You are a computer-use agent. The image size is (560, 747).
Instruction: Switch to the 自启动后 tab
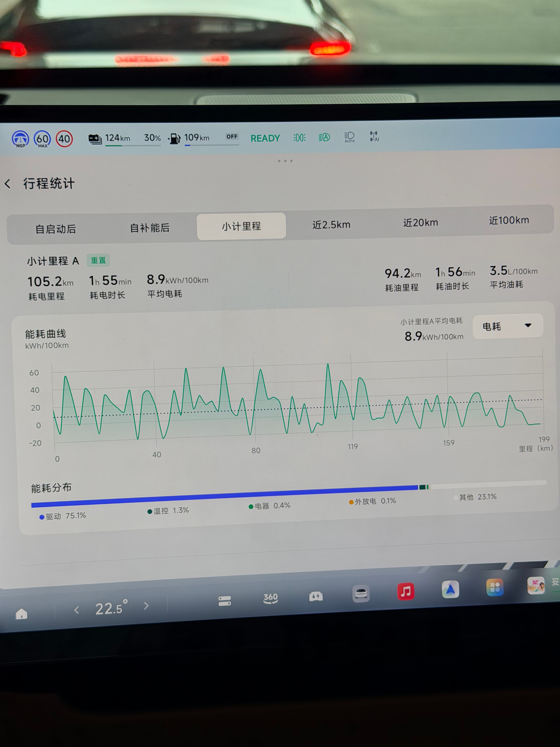click(56, 229)
